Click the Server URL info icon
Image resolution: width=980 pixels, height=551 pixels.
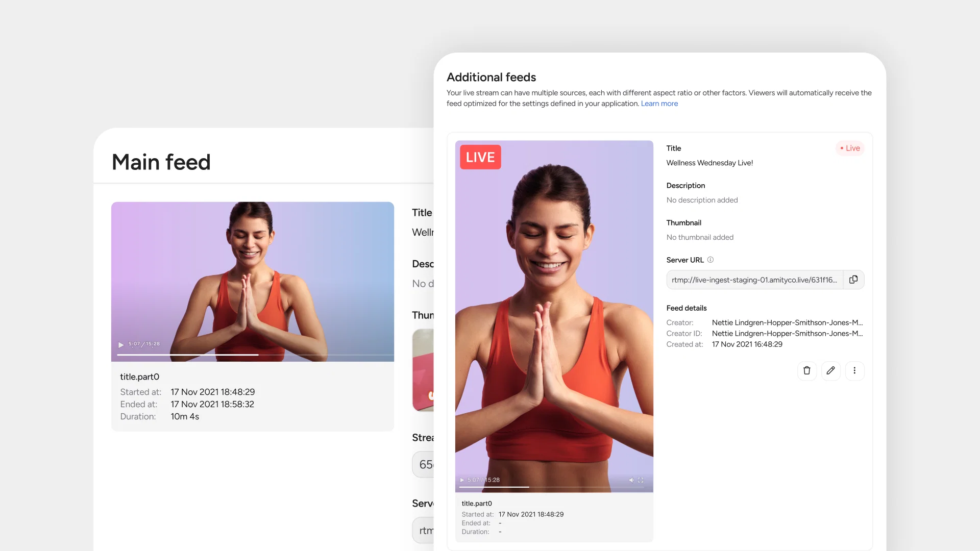pyautogui.click(x=710, y=260)
